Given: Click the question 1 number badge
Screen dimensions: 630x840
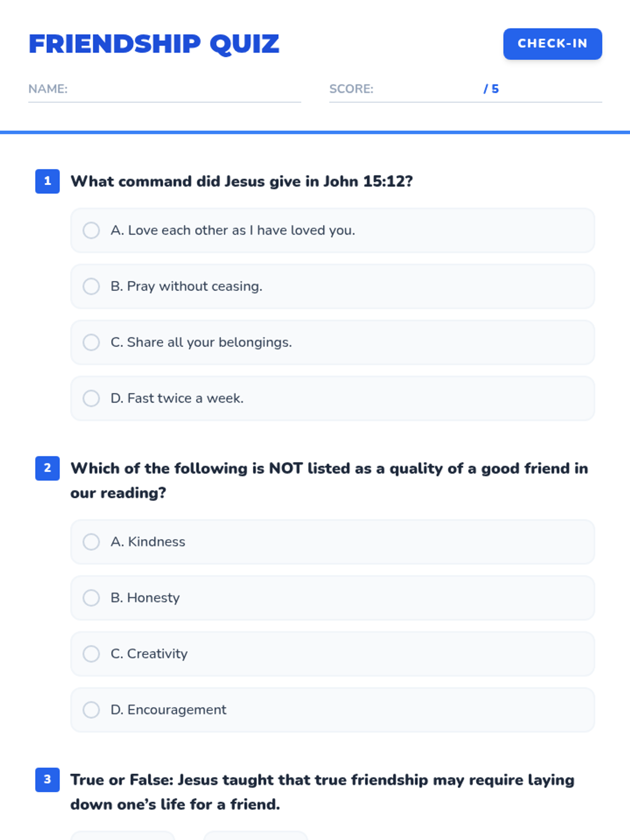Looking at the screenshot, I should click(47, 181).
